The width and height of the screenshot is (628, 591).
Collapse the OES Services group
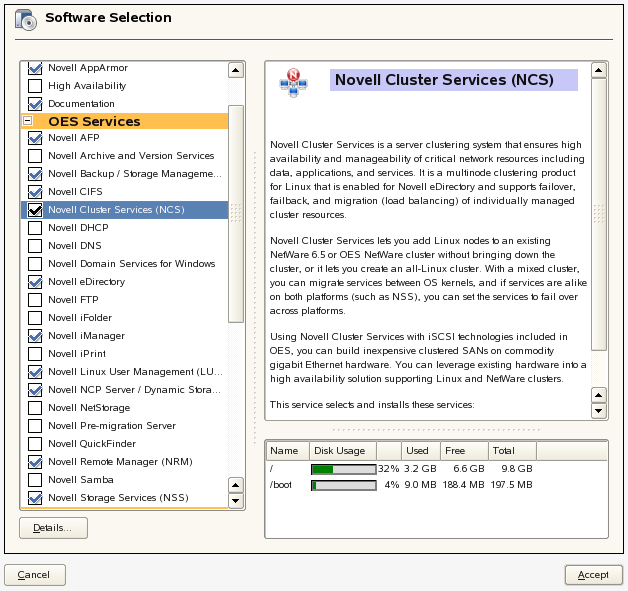tap(28, 121)
